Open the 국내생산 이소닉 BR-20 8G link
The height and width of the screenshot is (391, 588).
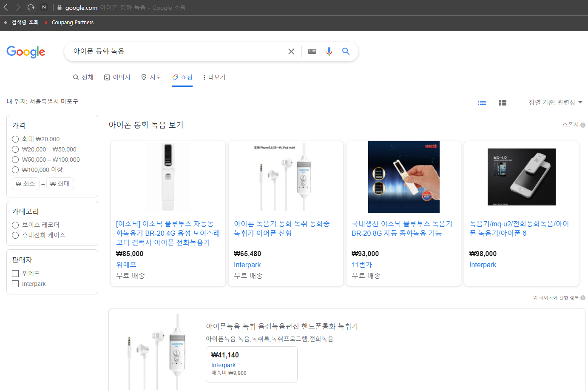[x=402, y=228]
